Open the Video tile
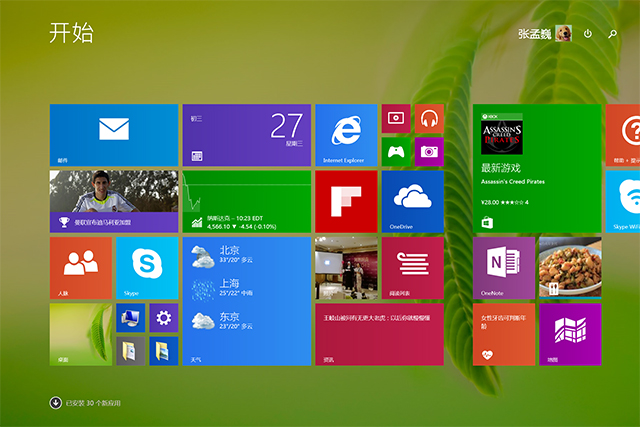The height and width of the screenshot is (427, 640). pyautogui.click(x=396, y=118)
